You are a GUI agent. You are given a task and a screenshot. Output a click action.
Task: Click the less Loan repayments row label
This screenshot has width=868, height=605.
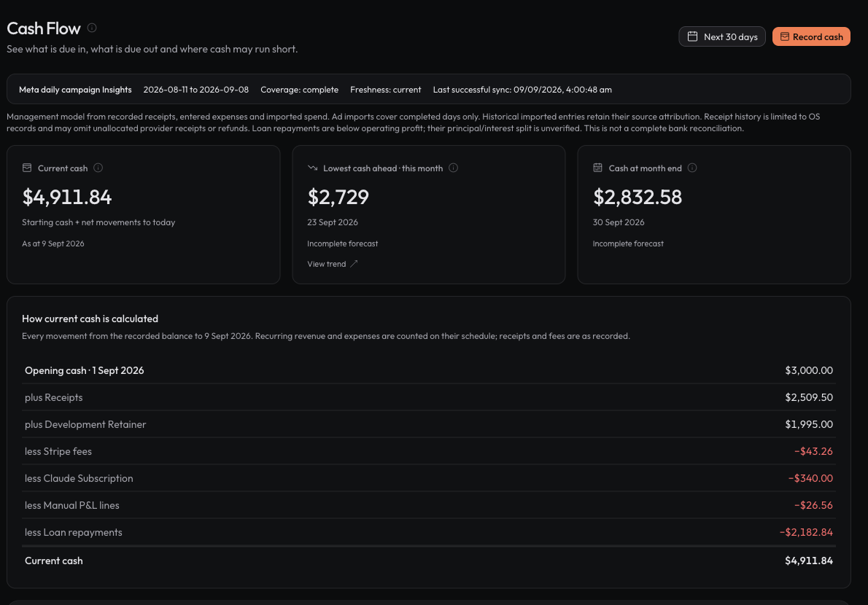point(74,533)
